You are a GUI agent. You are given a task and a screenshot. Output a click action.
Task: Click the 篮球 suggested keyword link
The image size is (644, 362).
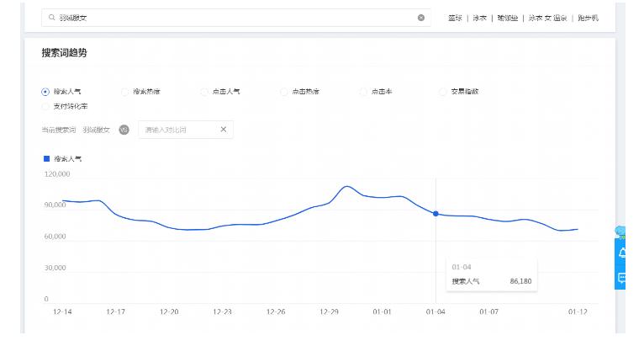(x=455, y=18)
